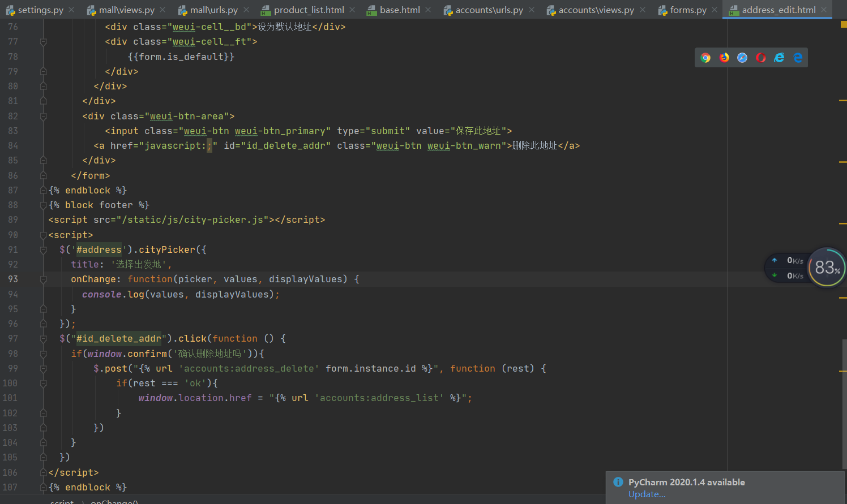Collapse weui-btn-area div at line 82

(43, 116)
